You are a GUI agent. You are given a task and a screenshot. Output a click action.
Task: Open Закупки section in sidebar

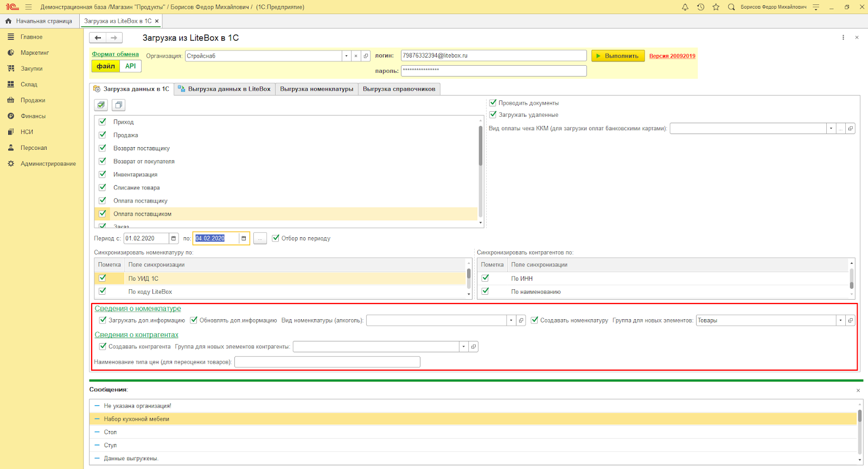click(x=31, y=68)
